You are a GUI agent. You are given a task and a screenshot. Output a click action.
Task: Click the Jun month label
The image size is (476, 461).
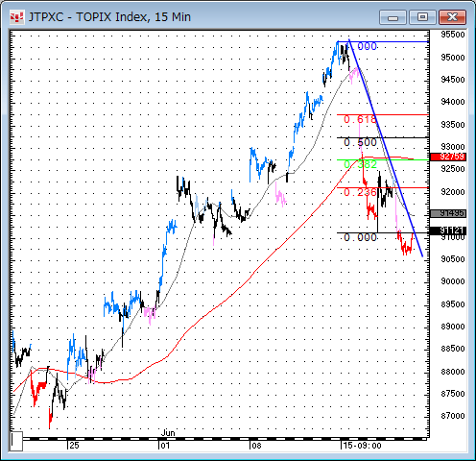(168, 433)
